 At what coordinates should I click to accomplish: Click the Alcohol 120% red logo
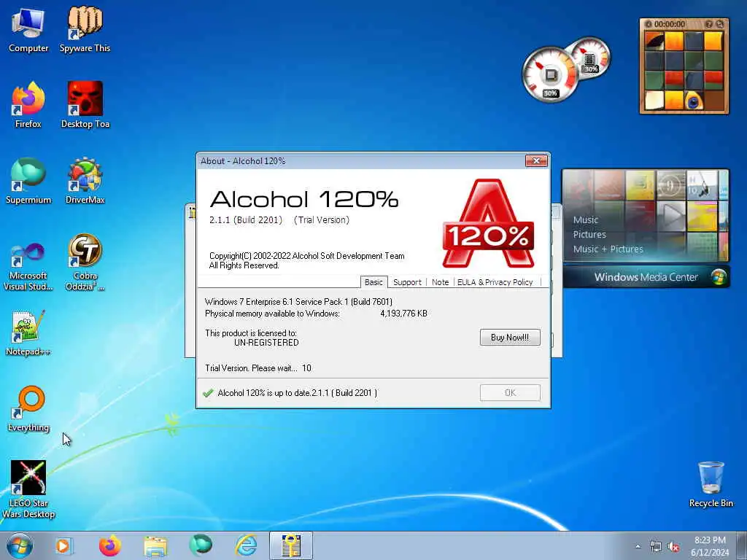tap(488, 223)
